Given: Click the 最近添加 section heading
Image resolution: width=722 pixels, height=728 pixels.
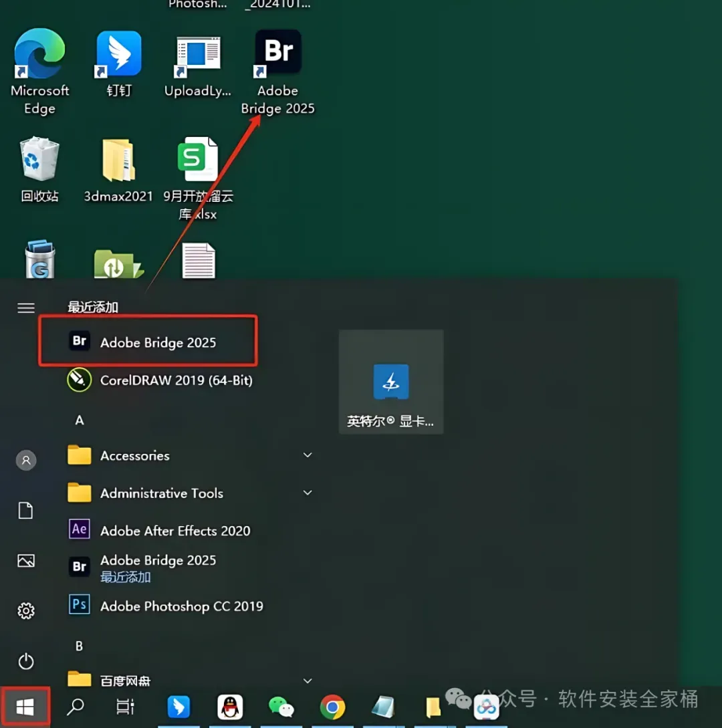Looking at the screenshot, I should (93, 307).
